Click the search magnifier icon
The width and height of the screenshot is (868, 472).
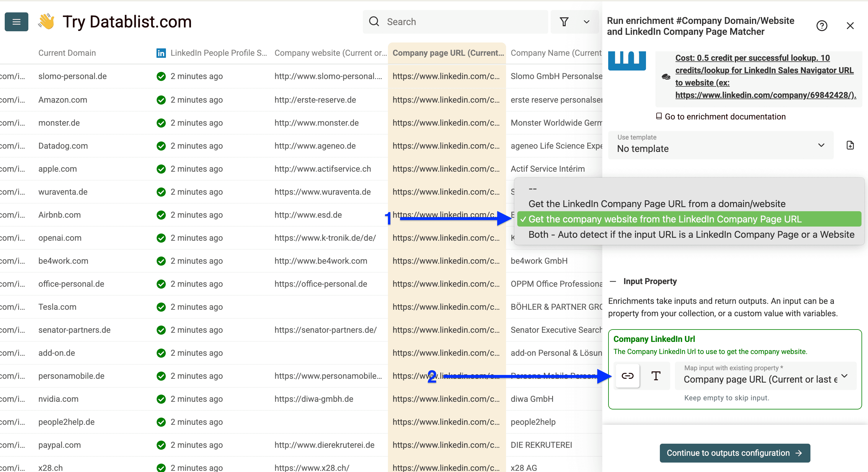[374, 21]
